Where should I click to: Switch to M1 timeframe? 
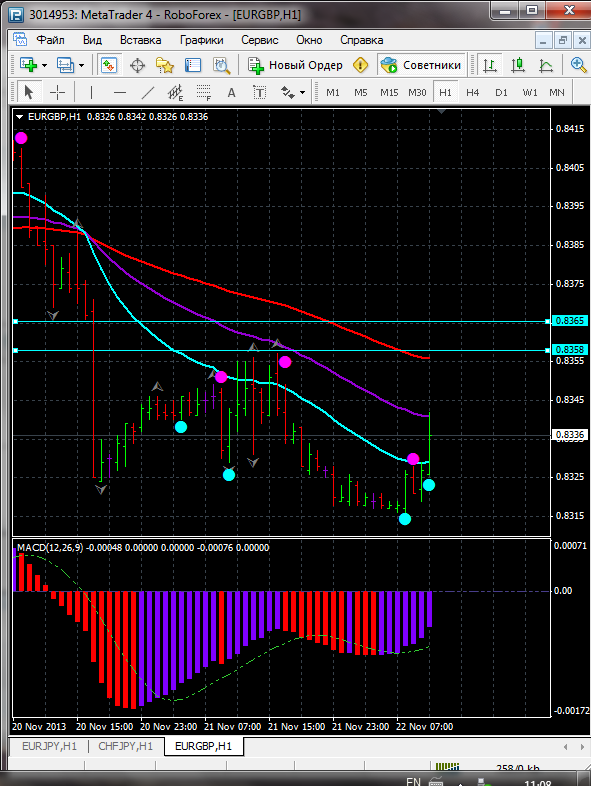click(x=333, y=92)
